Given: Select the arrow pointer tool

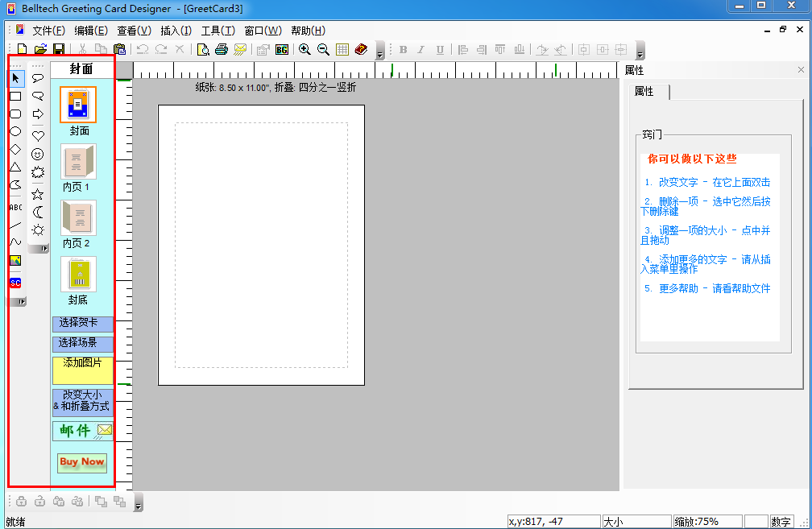Looking at the screenshot, I should tap(16, 79).
